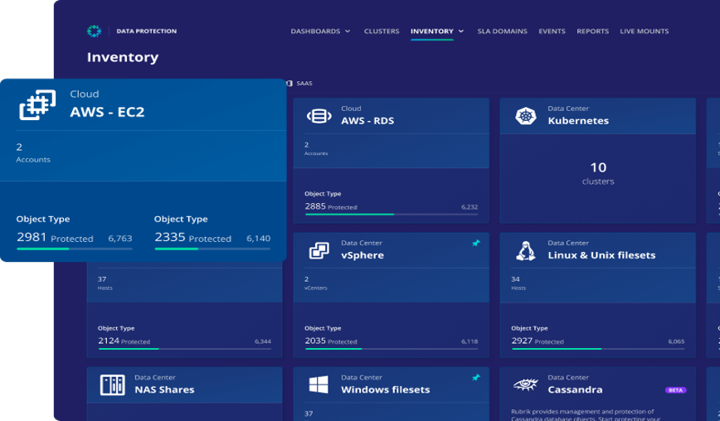Click the Kubernetes wheel icon
Viewport: 720px width, 421px height.
(x=526, y=116)
